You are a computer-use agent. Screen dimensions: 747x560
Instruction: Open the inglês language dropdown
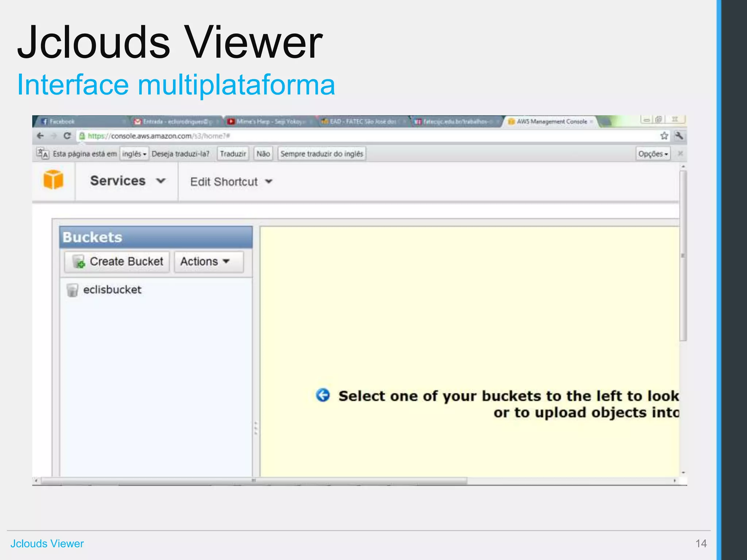[x=134, y=154]
